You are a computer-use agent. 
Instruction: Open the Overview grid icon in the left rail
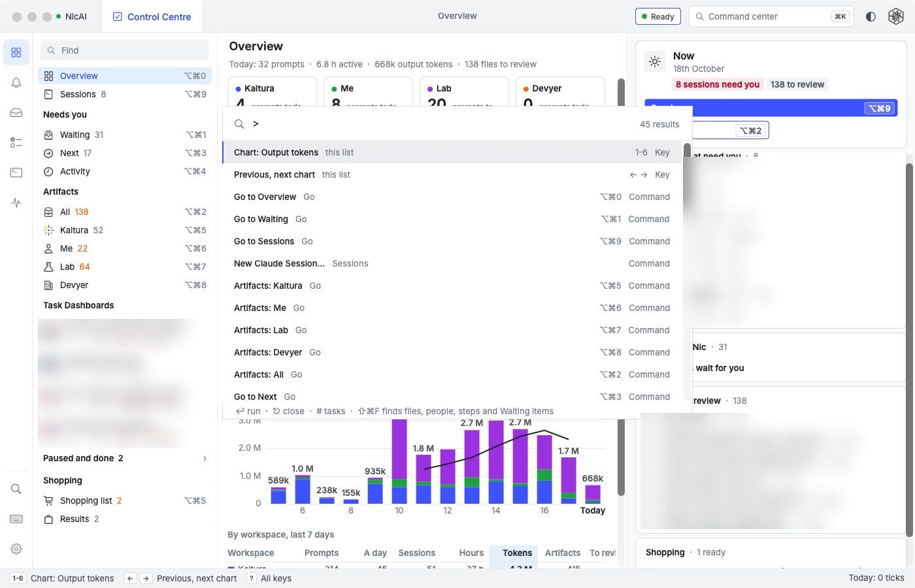(x=16, y=52)
